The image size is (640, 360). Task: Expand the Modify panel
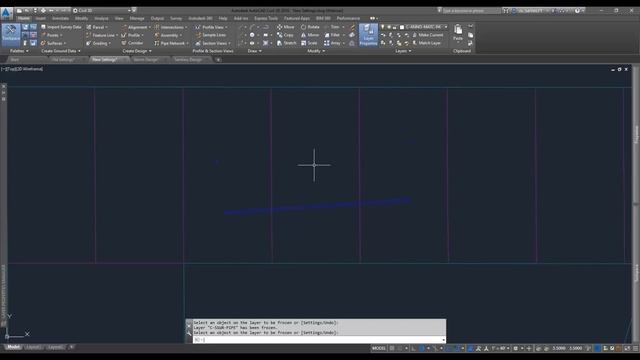click(x=316, y=51)
